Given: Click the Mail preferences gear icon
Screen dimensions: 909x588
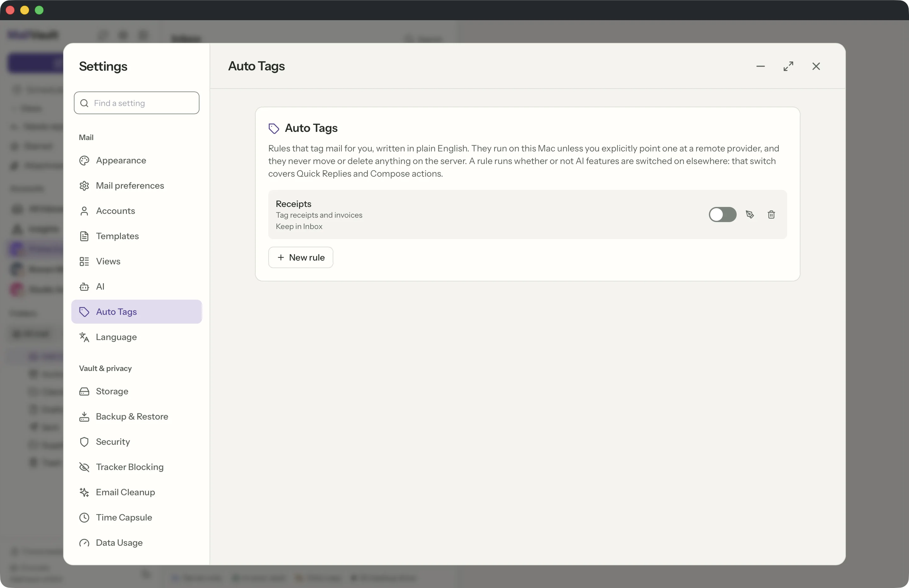Looking at the screenshot, I should click(x=84, y=185).
